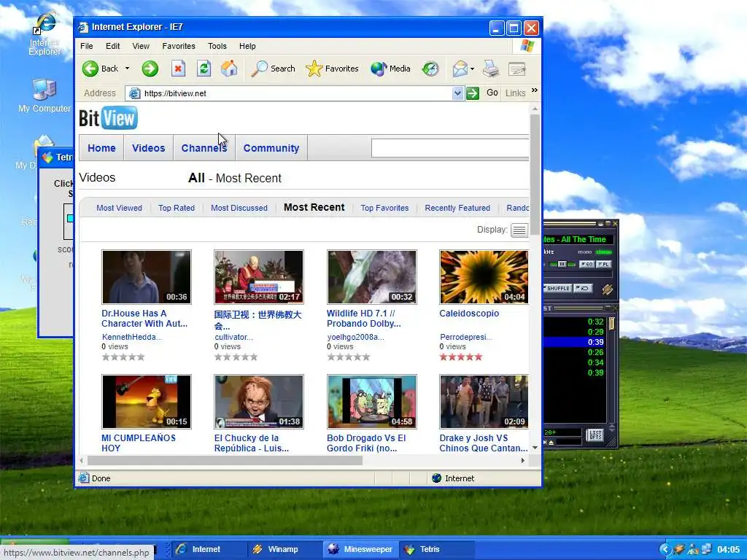Open the Edit menu
Image resolution: width=747 pixels, height=560 pixels.
[x=113, y=46]
